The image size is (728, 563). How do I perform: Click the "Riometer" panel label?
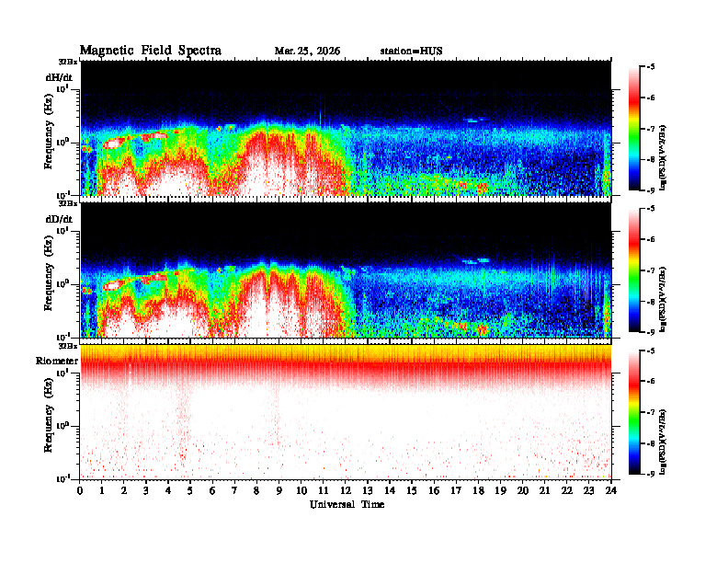(57, 361)
